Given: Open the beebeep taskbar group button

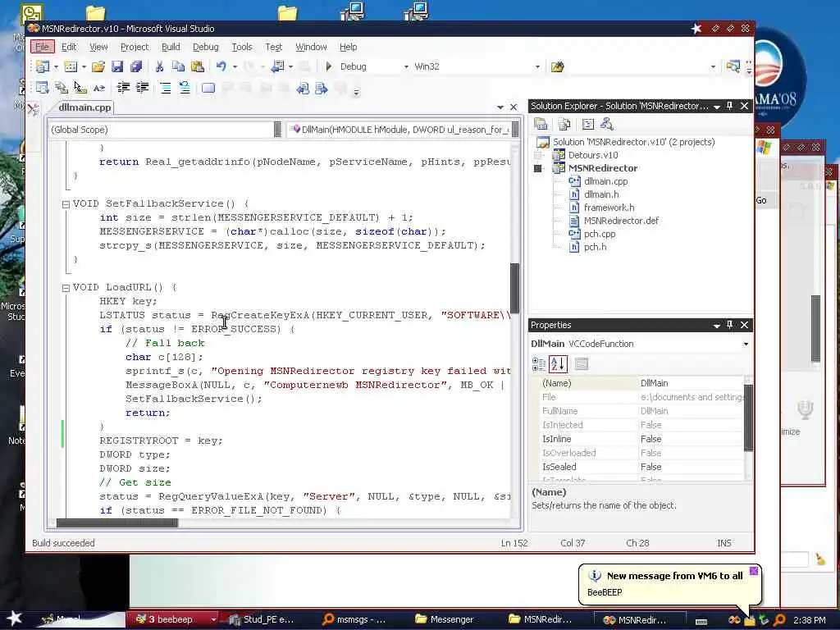Looking at the screenshot, I should (x=171, y=620).
